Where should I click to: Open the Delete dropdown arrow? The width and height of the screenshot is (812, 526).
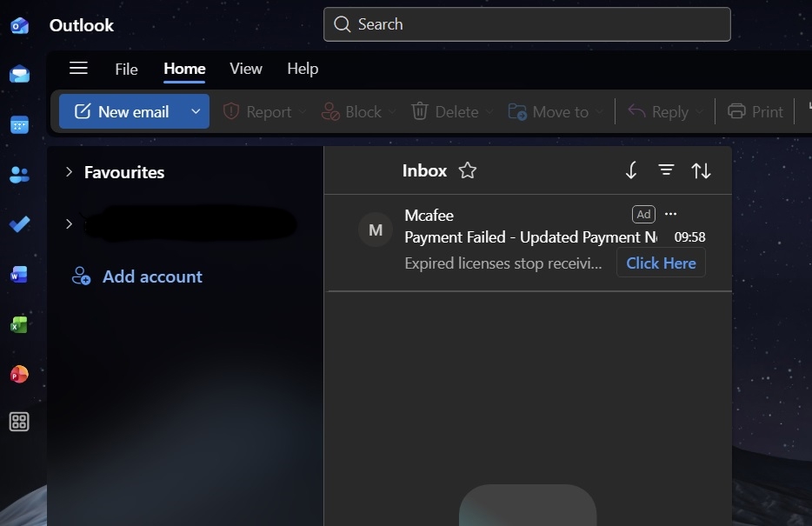[x=489, y=112]
